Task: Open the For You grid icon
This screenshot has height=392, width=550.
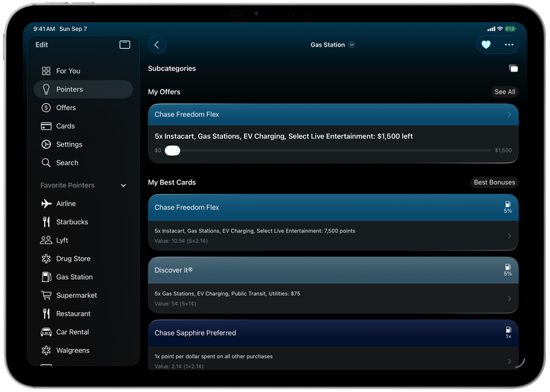Action: (x=46, y=71)
